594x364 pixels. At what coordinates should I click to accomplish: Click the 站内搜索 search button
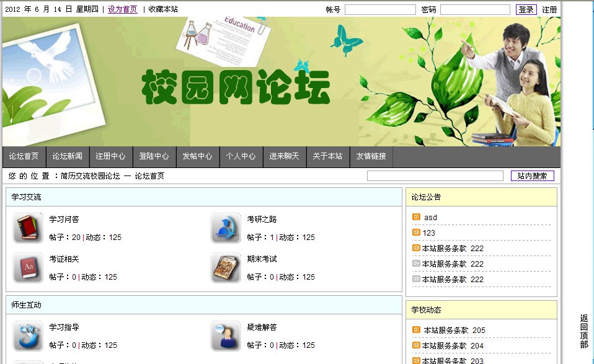point(532,175)
